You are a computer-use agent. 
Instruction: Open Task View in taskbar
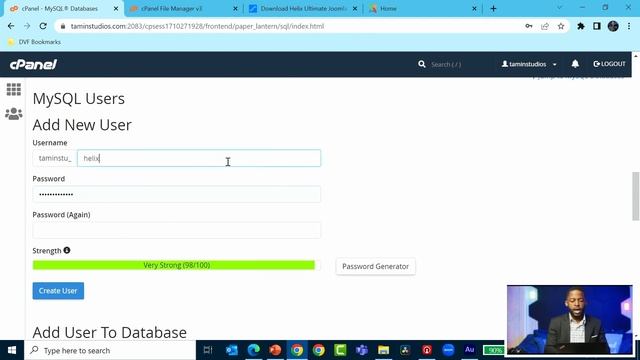208,350
